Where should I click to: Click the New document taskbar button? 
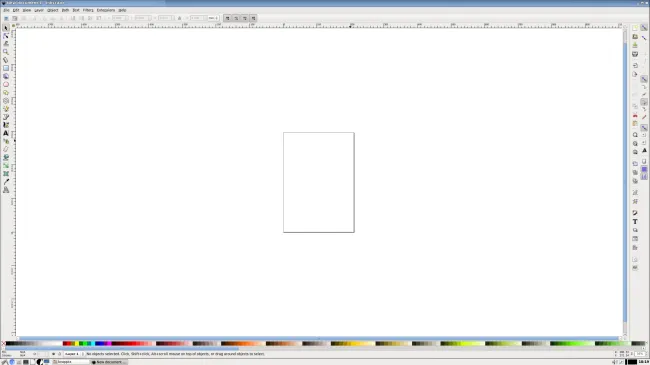[x=109, y=362]
